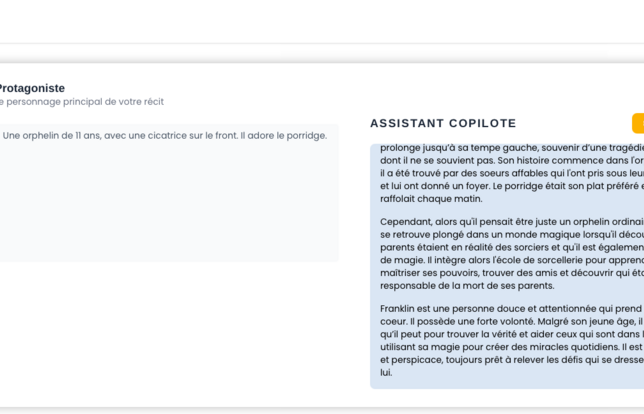This screenshot has height=414, width=644.
Task: Click the 'Assistant Copilote' panel heading
Action: 443,123
